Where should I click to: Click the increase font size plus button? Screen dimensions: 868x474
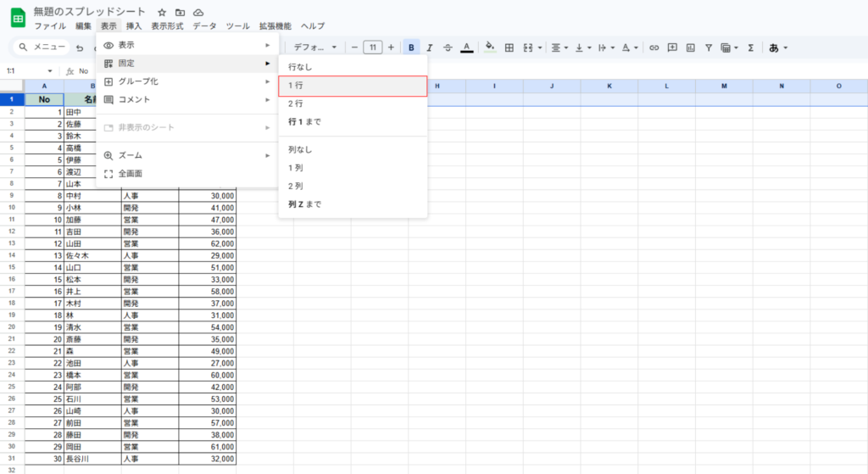(x=391, y=47)
